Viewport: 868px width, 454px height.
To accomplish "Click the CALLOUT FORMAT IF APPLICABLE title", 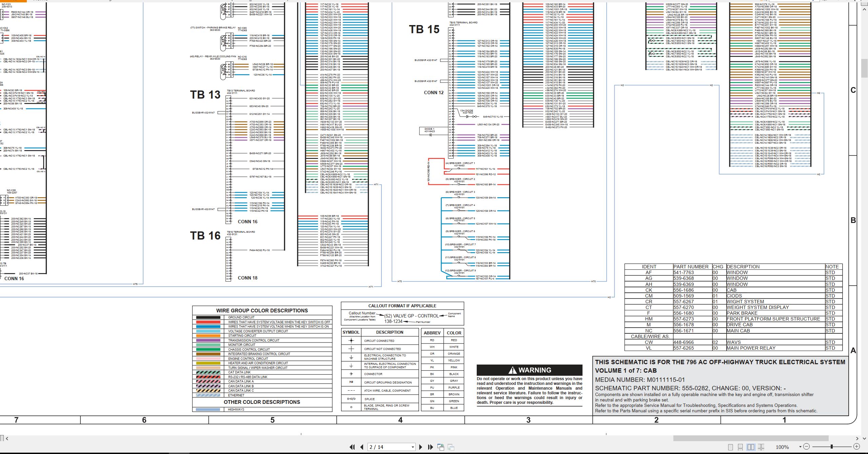I will click(x=402, y=306).
